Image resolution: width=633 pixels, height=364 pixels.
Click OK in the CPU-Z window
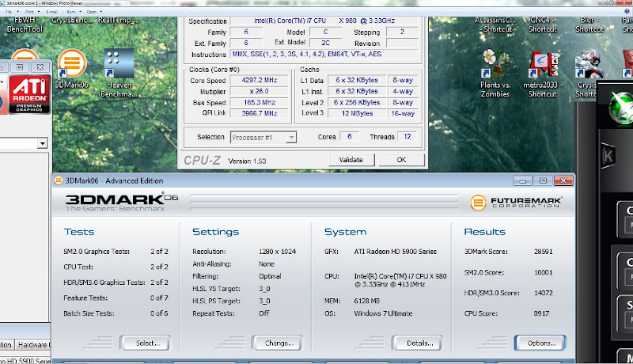pyautogui.click(x=401, y=160)
